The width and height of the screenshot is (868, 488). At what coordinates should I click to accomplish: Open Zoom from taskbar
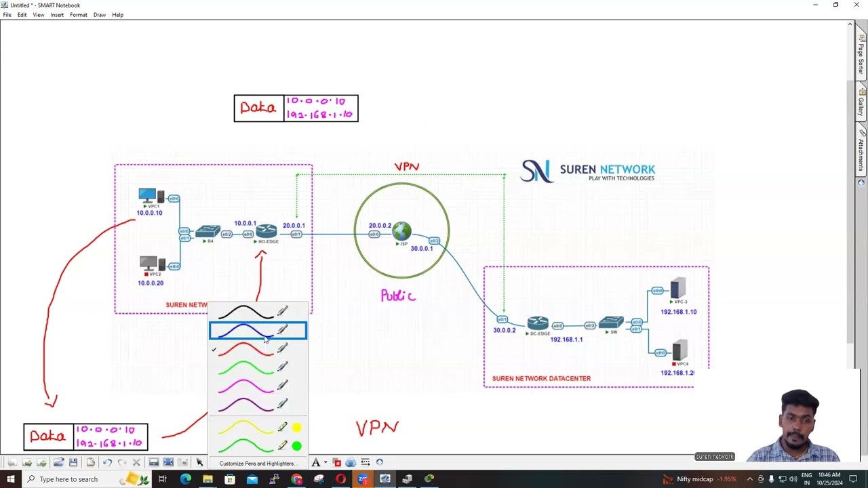(363, 479)
